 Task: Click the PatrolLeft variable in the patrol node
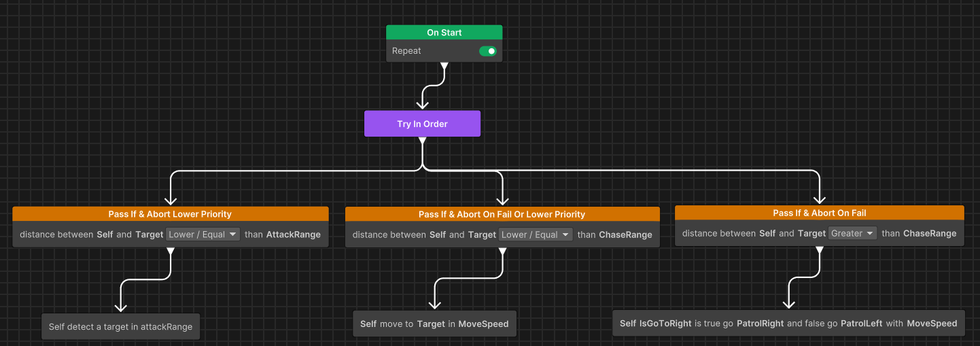click(862, 324)
